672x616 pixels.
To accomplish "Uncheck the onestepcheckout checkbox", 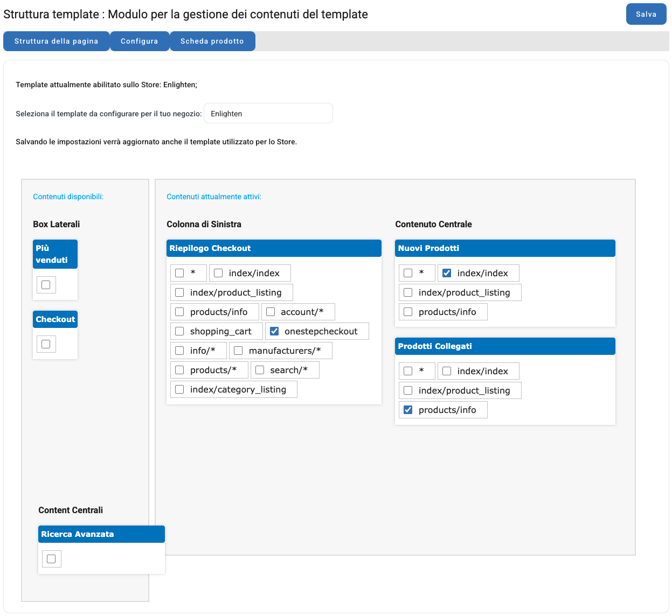I will [x=274, y=331].
